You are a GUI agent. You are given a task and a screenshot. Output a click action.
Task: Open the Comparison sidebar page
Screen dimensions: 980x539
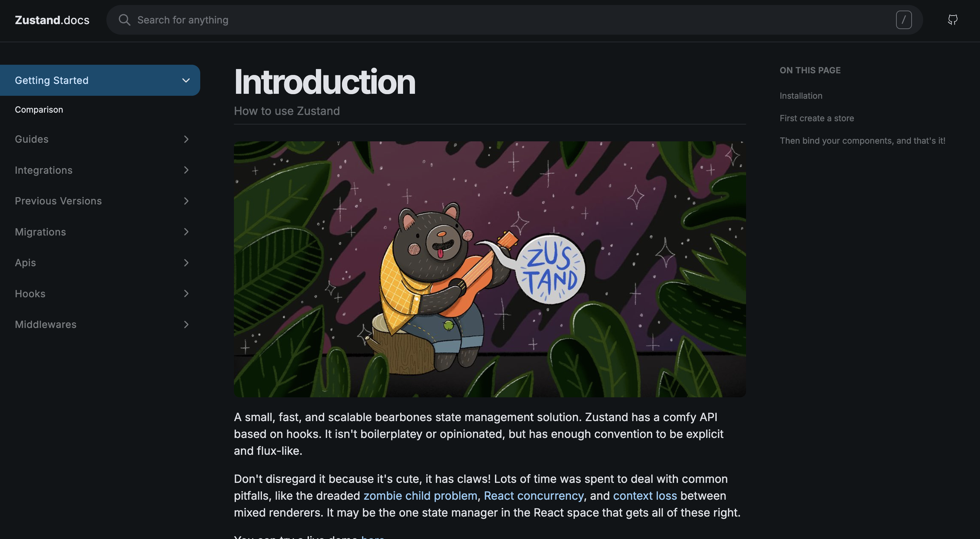tap(39, 110)
